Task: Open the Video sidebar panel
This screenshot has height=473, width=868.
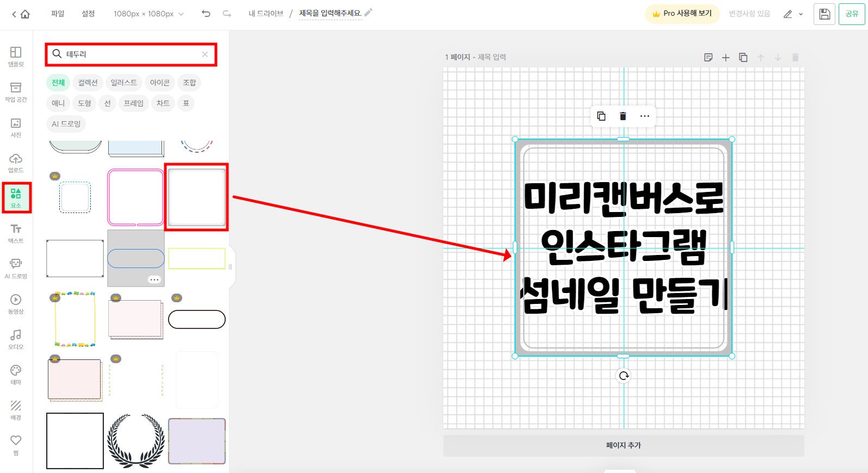Action: pos(16,304)
